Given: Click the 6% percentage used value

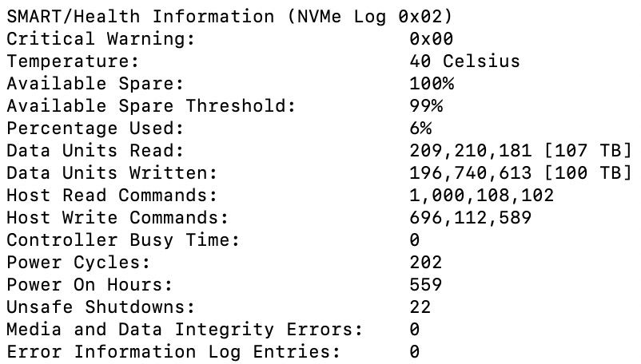Looking at the screenshot, I should pyautogui.click(x=420, y=128).
